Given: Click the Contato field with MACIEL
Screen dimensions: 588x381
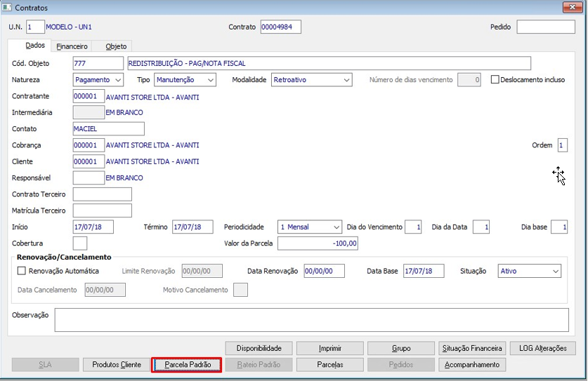Looking at the screenshot, I should coord(109,128).
